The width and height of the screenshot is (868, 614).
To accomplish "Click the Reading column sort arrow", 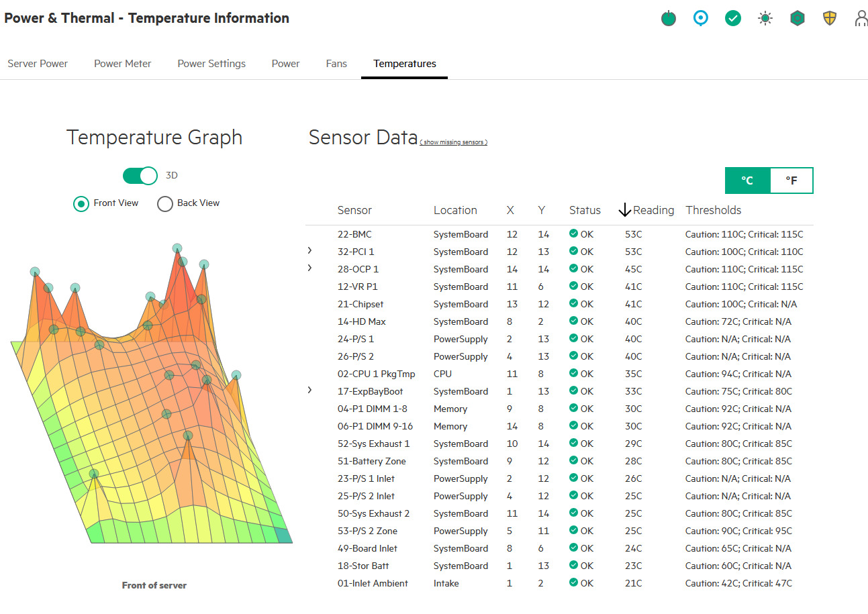I will [x=624, y=211].
